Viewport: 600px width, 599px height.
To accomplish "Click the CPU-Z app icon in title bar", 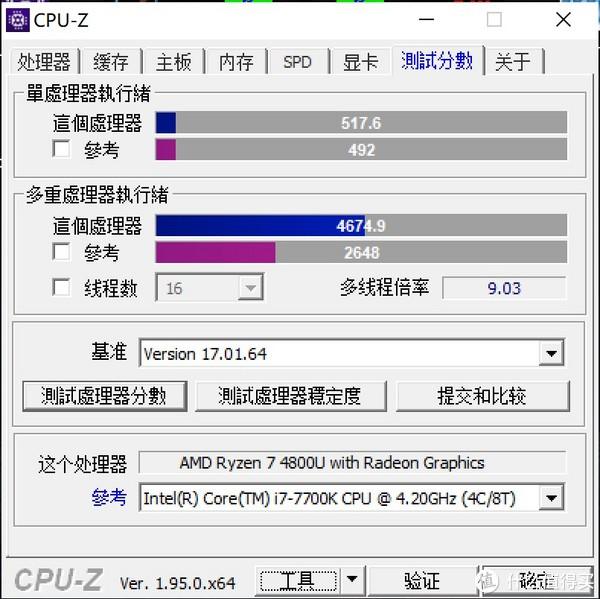I will click(x=18, y=20).
